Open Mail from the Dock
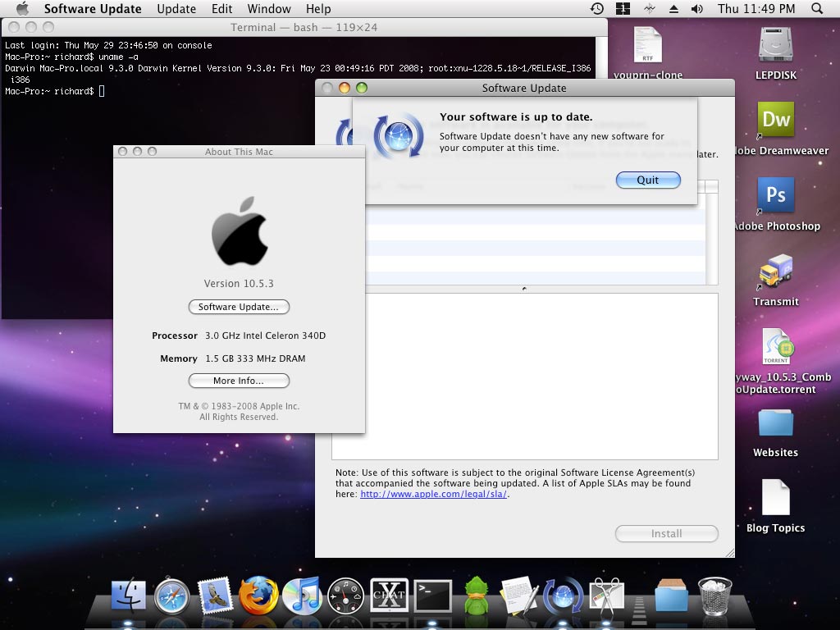The height and width of the screenshot is (630, 840). click(x=215, y=596)
